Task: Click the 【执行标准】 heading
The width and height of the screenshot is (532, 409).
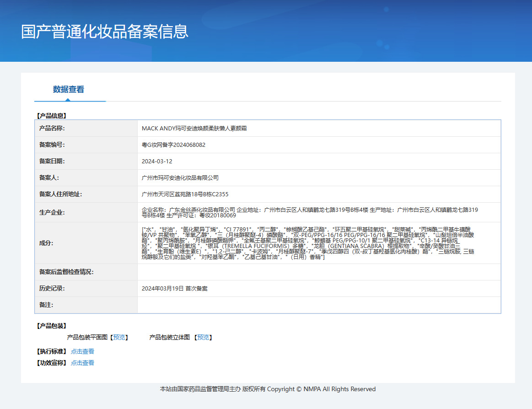Action: (51, 351)
